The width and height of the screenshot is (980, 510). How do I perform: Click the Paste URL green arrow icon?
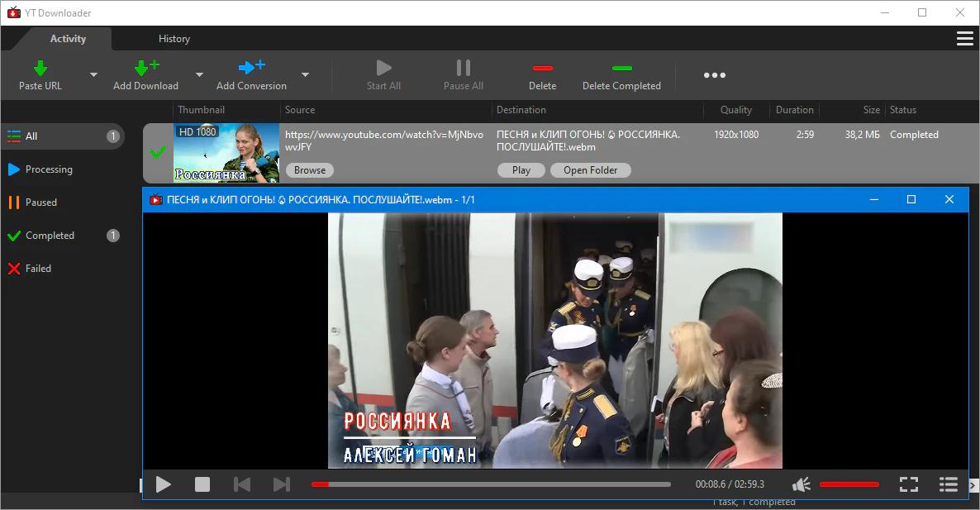[x=40, y=69]
